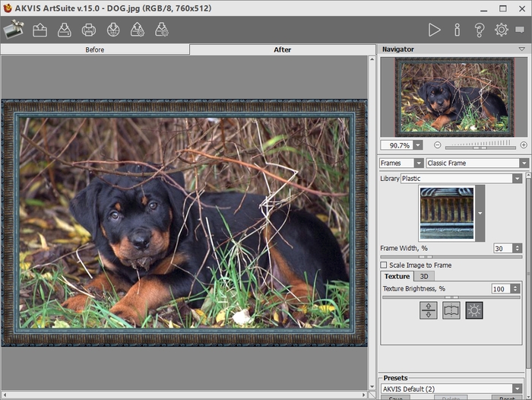Click the horizontal scrollbar left arrow
Screen dimensions: 532x400
point(5,395)
